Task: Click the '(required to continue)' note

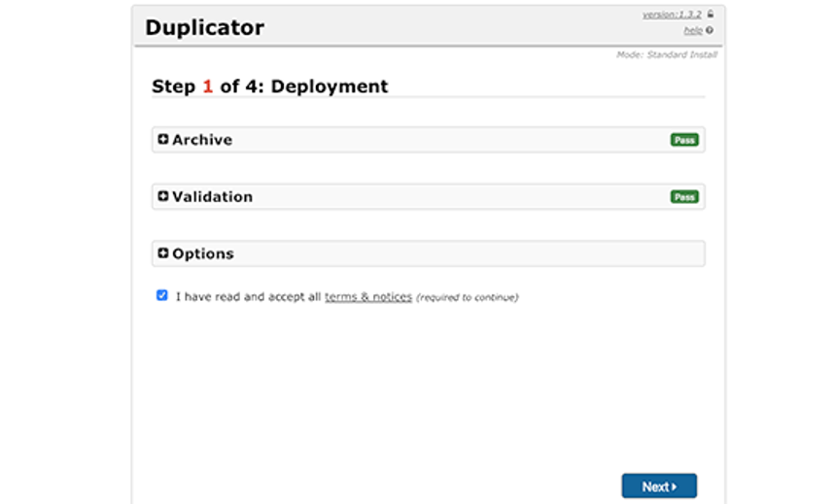Action: click(467, 297)
